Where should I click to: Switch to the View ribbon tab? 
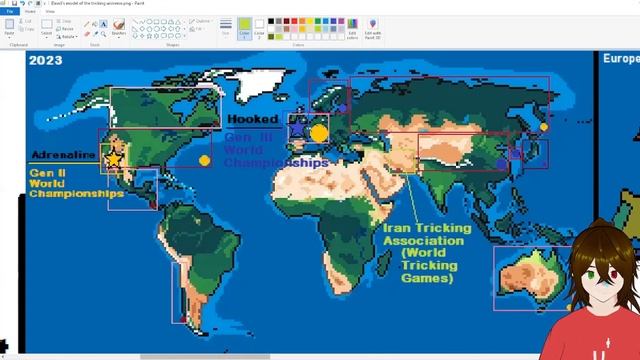[50, 11]
